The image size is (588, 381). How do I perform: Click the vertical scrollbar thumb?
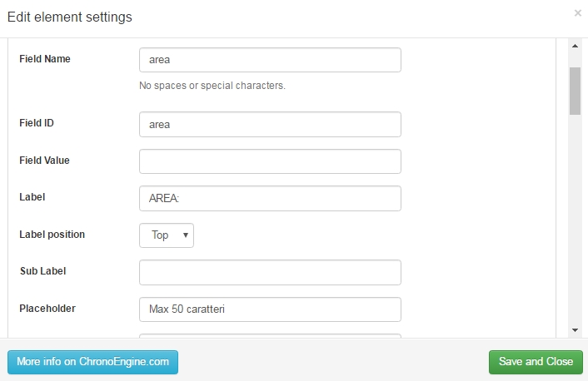pyautogui.click(x=575, y=91)
